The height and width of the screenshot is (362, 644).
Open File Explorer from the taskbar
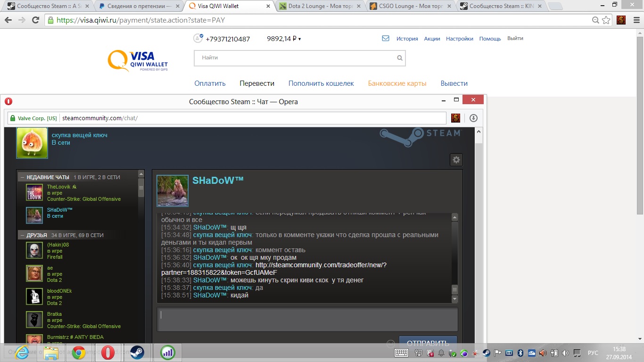tap(50, 352)
